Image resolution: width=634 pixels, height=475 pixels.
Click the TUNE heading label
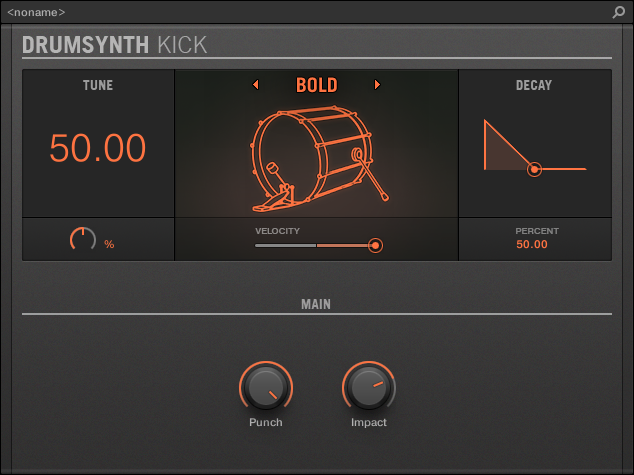coord(98,86)
